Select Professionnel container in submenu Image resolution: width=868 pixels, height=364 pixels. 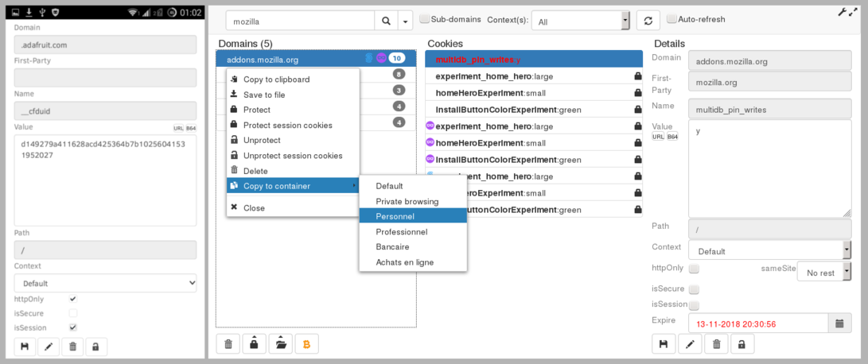pyautogui.click(x=413, y=232)
